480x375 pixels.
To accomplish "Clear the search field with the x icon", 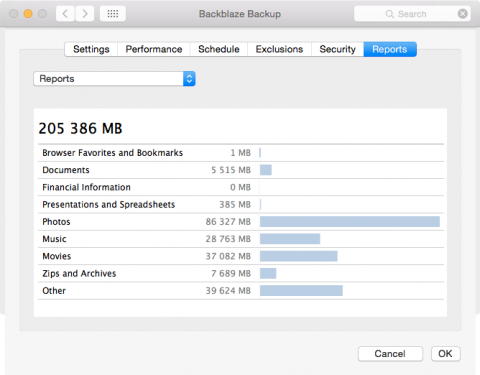I will pyautogui.click(x=462, y=14).
